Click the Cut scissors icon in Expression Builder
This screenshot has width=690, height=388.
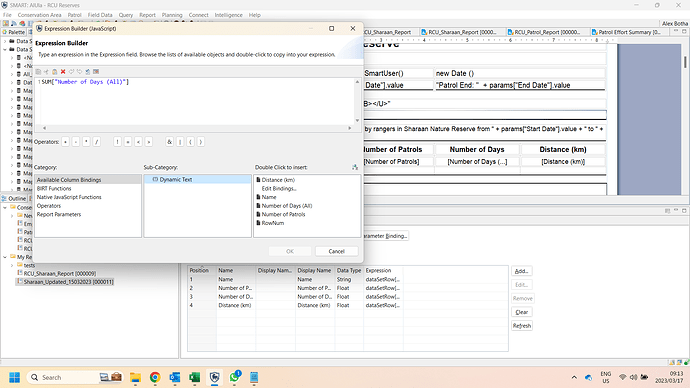(x=46, y=72)
